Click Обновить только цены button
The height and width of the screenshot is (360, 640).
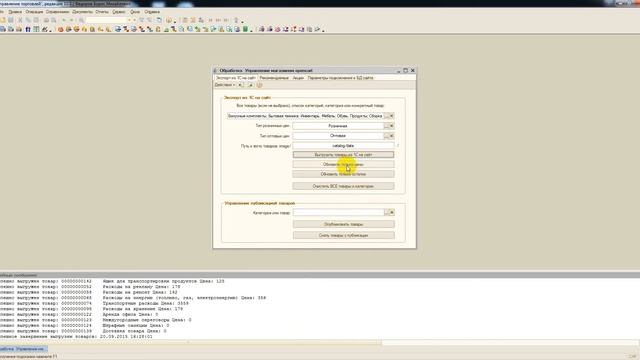(343, 164)
